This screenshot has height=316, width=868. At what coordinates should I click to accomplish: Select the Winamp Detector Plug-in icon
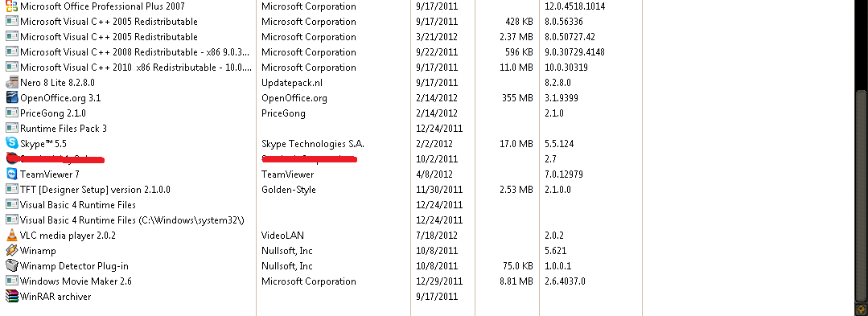tap(11, 265)
